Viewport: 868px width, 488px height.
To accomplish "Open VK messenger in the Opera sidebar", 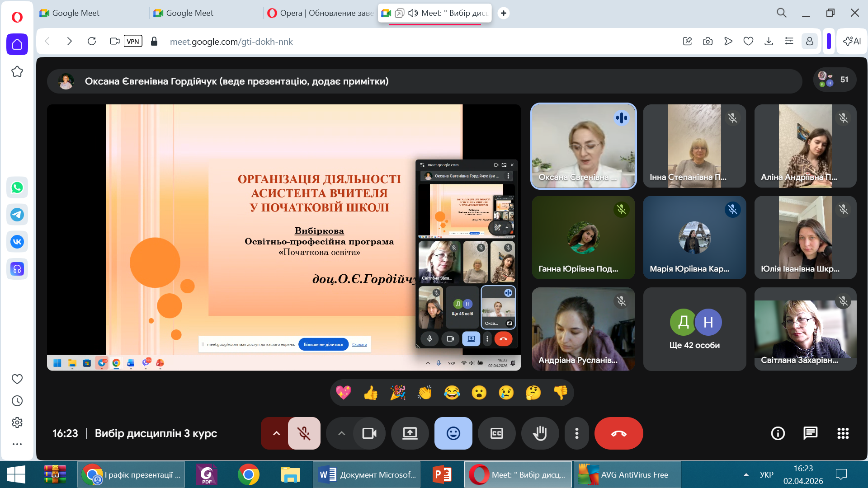I will click(17, 242).
